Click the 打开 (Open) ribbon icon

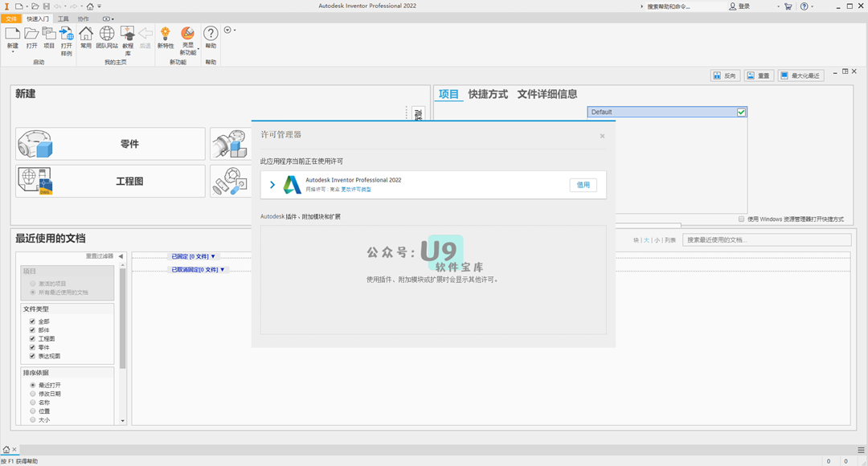coord(31,34)
